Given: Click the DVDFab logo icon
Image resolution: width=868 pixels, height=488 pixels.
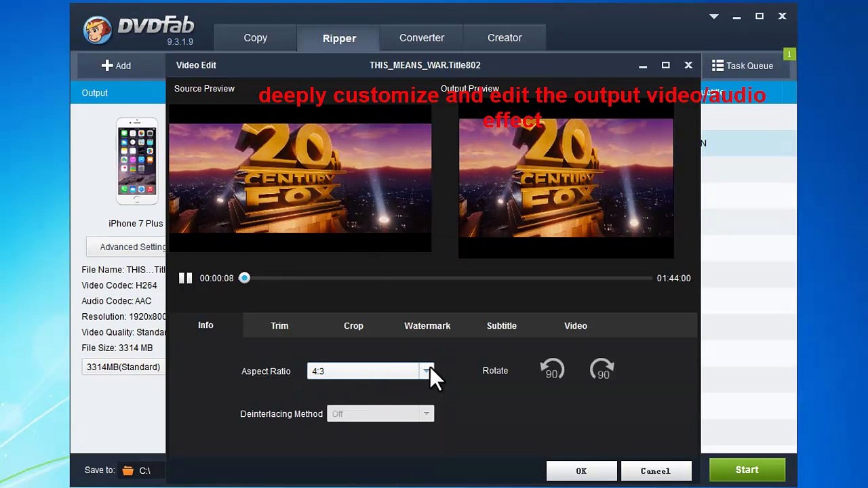Looking at the screenshot, I should click(x=98, y=30).
